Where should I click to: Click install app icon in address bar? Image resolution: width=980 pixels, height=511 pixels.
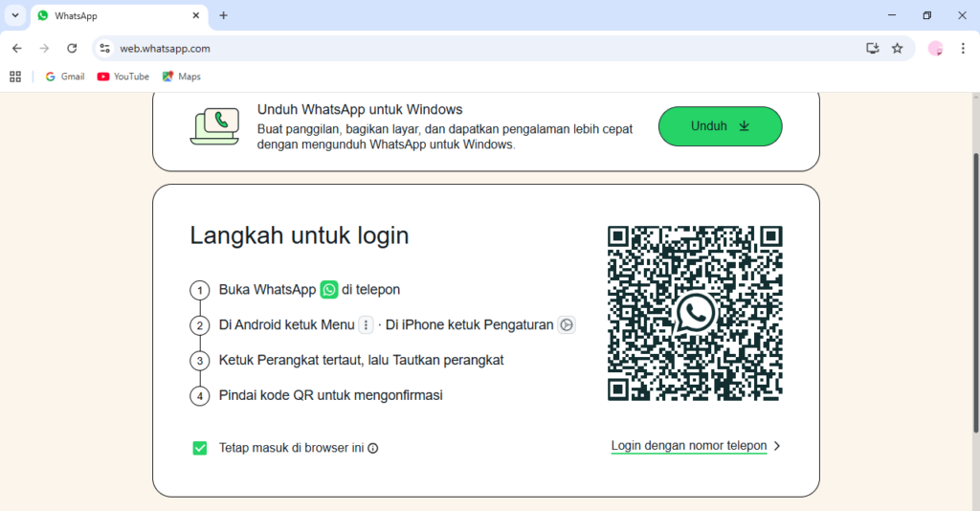pos(873,48)
